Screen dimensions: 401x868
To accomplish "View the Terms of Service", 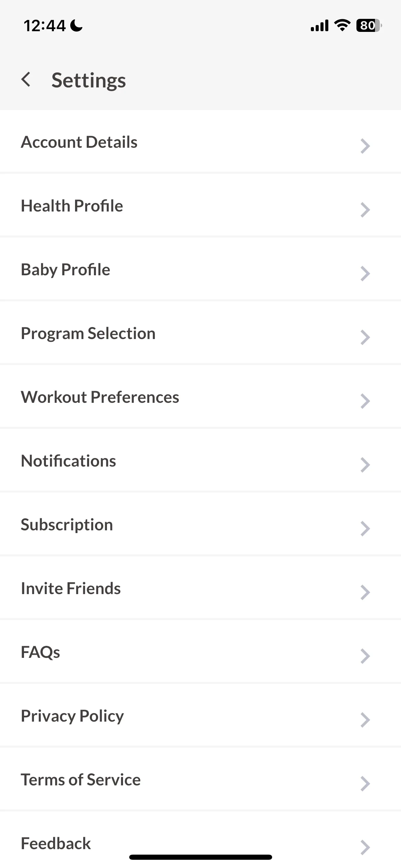I will pyautogui.click(x=200, y=780).
